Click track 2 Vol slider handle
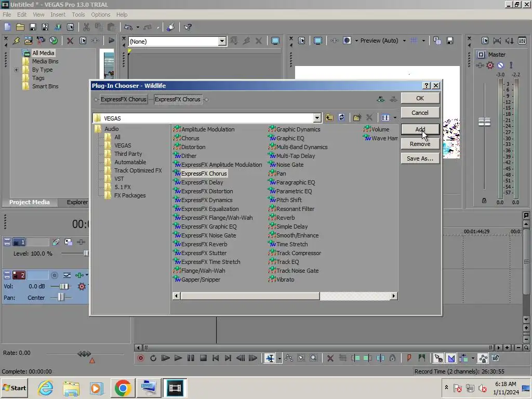The width and height of the screenshot is (532, 399). click(63, 286)
